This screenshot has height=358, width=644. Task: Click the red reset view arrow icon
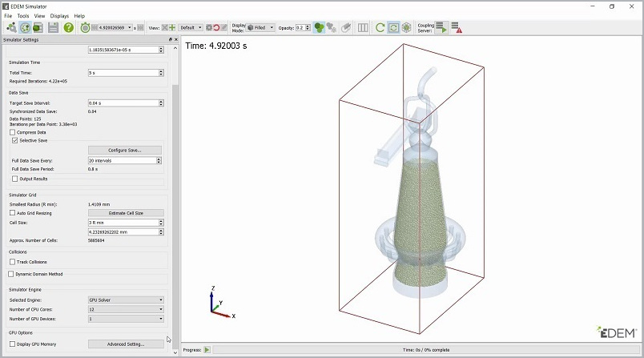coord(216,27)
